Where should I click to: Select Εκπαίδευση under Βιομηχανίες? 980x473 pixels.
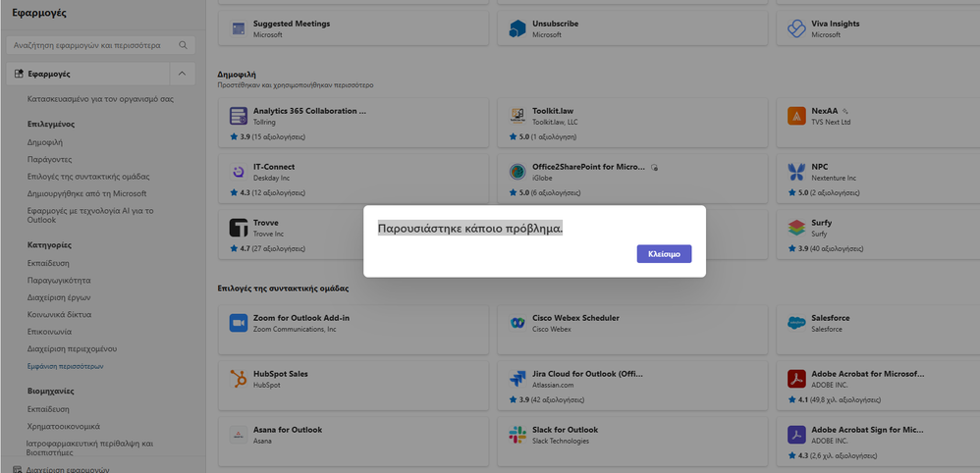pyautogui.click(x=48, y=409)
